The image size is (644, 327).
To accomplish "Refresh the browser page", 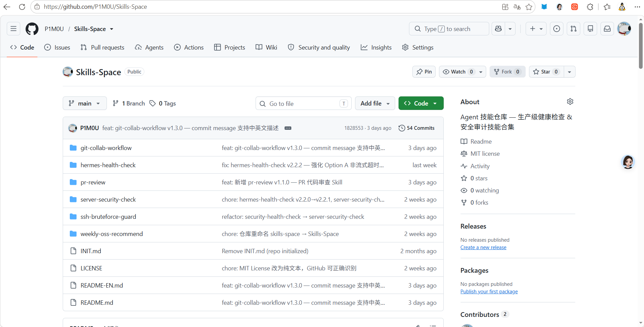I will click(22, 7).
